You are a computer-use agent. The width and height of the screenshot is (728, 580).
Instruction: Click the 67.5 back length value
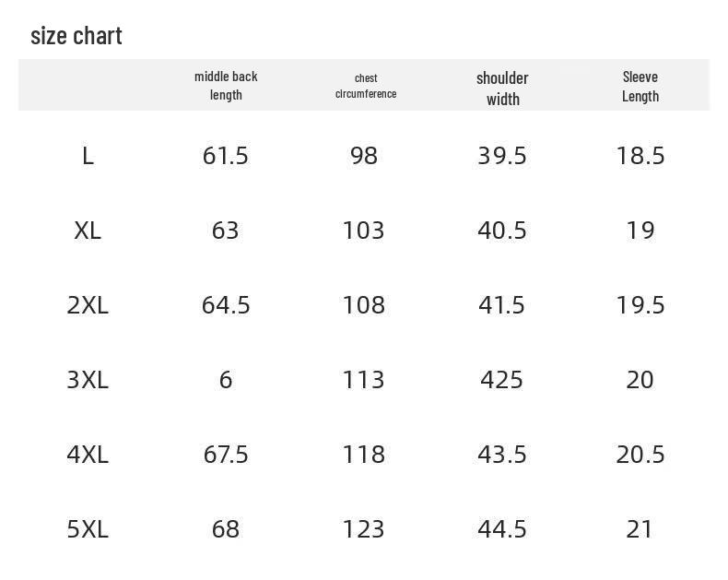pos(226,454)
